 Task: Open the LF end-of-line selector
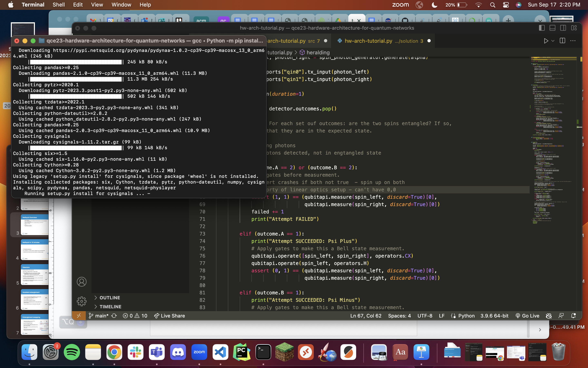pyautogui.click(x=442, y=316)
